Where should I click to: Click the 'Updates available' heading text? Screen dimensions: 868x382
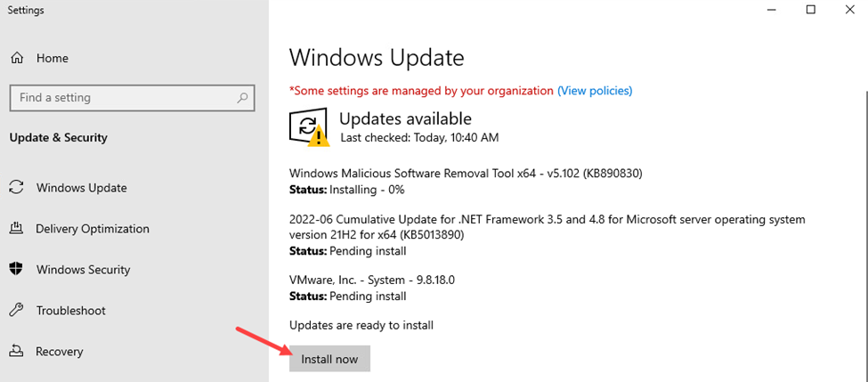click(405, 118)
